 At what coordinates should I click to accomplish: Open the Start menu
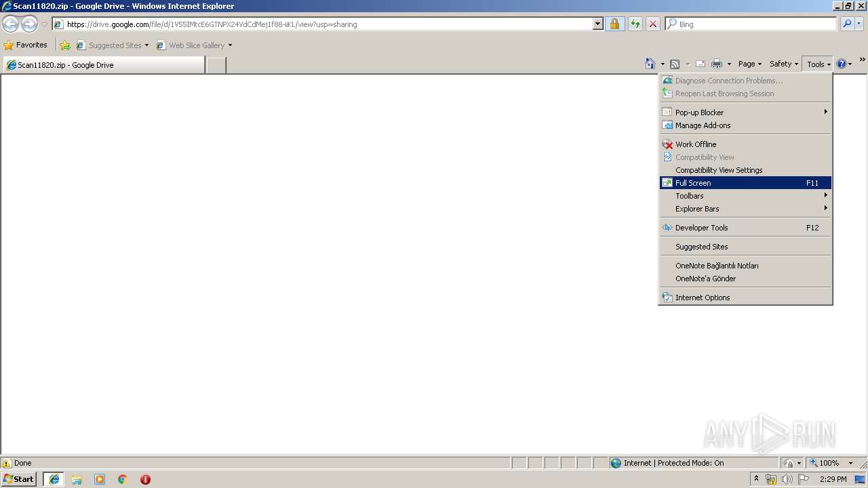18,479
